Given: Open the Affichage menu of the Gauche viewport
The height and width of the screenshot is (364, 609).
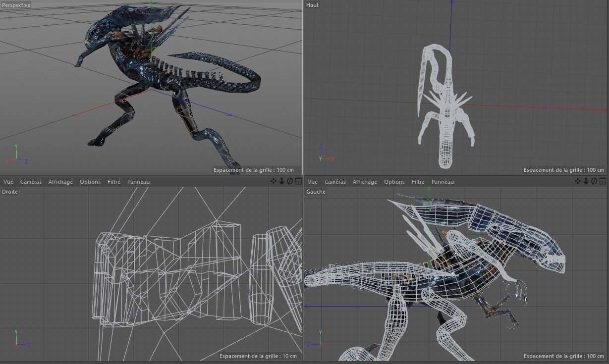Looking at the screenshot, I should (x=365, y=182).
